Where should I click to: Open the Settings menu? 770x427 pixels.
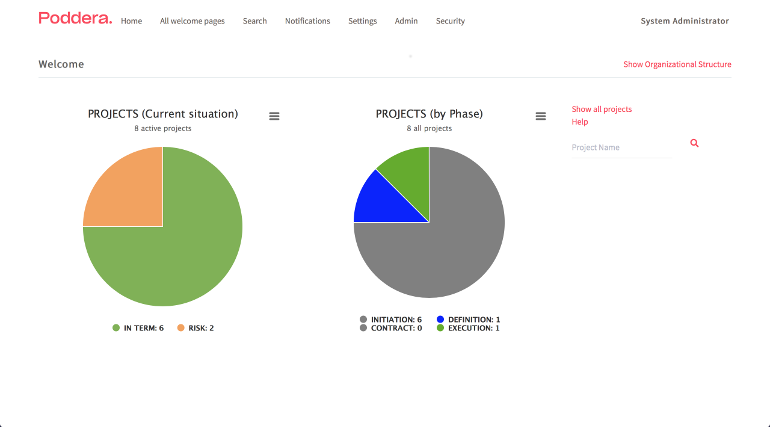point(362,21)
